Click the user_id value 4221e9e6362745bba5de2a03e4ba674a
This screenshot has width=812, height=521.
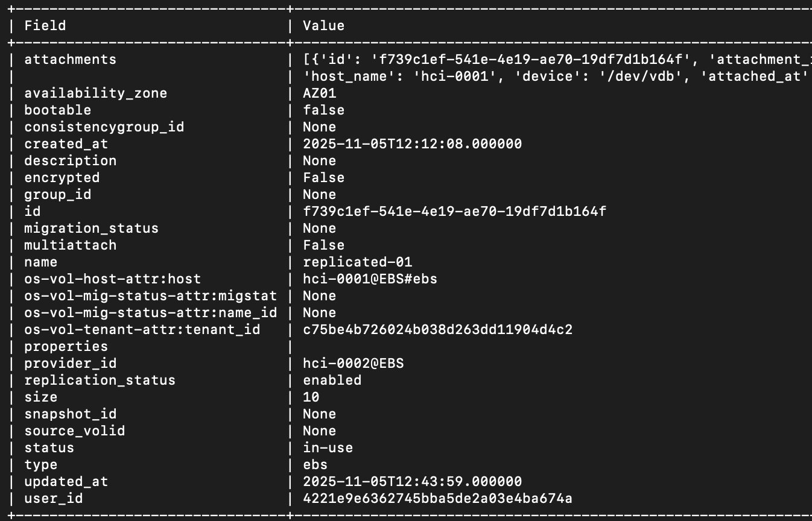437,499
